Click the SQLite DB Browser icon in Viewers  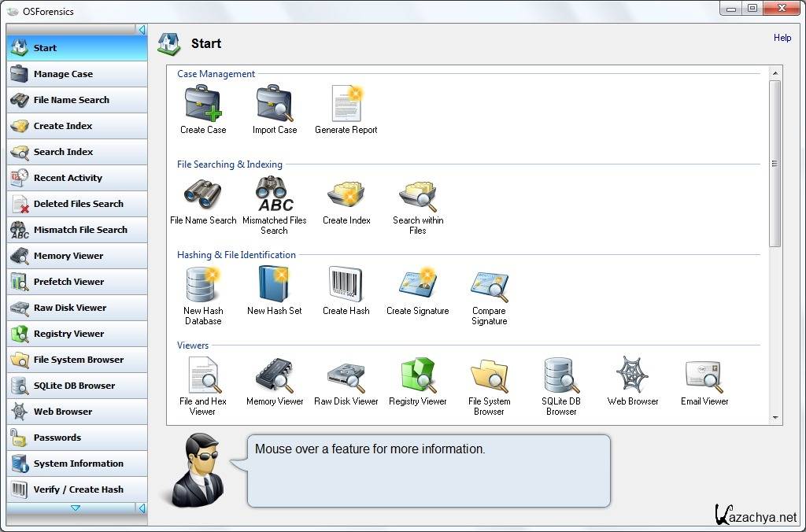(x=561, y=375)
